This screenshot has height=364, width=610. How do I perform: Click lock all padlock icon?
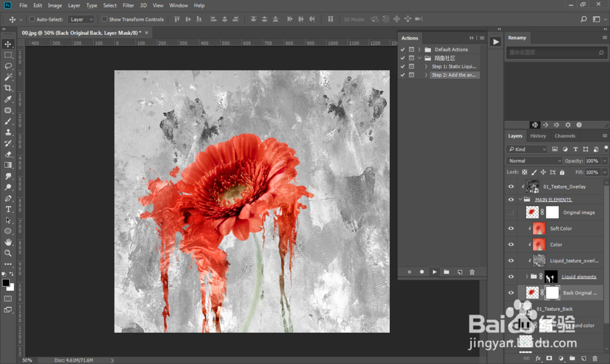pyautogui.click(x=562, y=172)
